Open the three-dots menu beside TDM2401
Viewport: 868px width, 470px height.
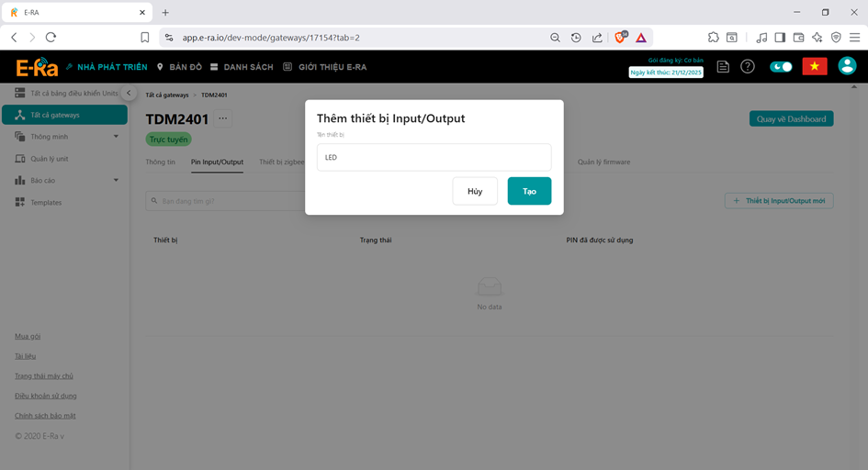tap(222, 118)
